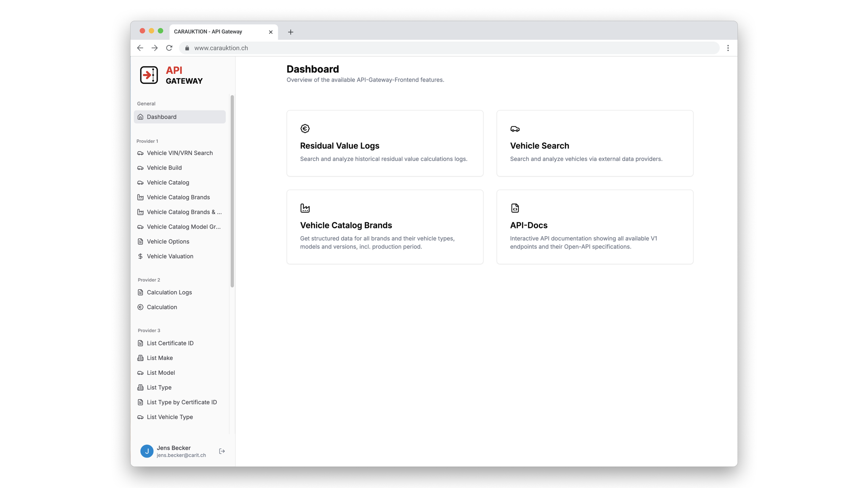This screenshot has height=488, width=868.
Task: Click the logout icon beside Jens Becker
Action: pyautogui.click(x=222, y=451)
